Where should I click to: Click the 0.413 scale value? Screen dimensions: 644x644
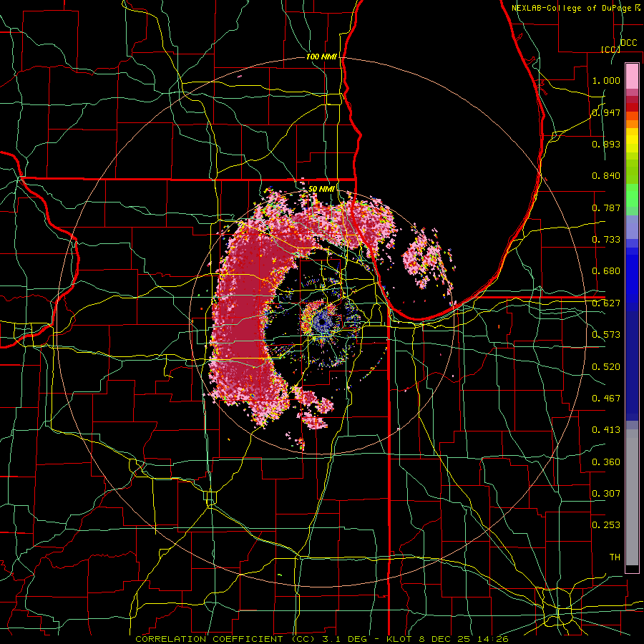click(x=606, y=430)
